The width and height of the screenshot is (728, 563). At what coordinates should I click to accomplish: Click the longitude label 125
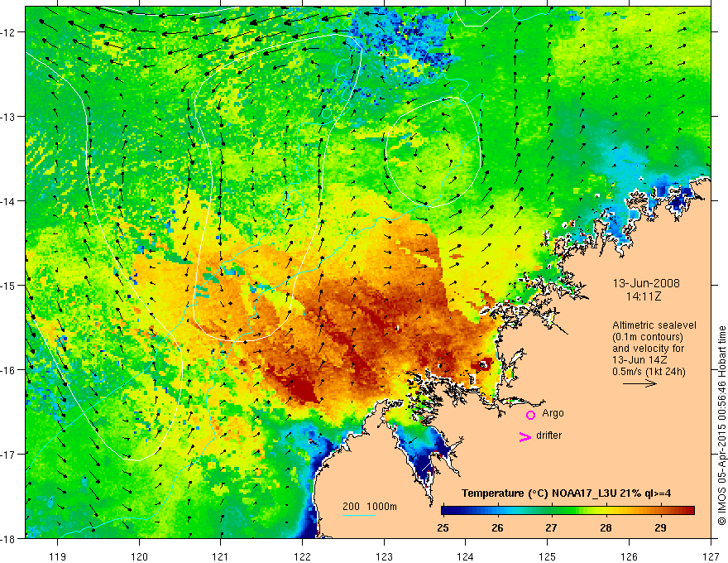tap(548, 556)
